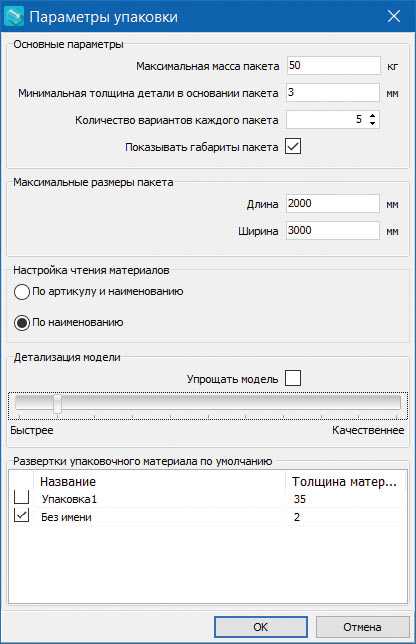Uncheck the Без имени row checkbox
The image size is (416, 644).
click(x=21, y=515)
